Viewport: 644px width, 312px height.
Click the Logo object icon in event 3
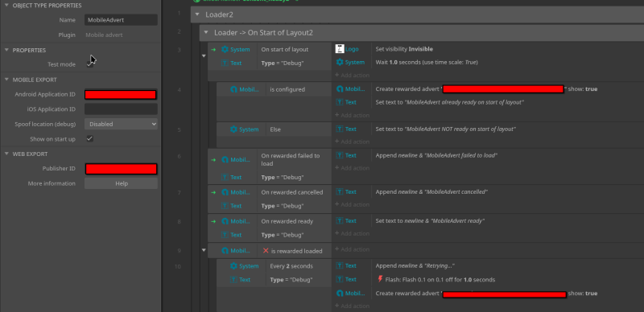339,49
